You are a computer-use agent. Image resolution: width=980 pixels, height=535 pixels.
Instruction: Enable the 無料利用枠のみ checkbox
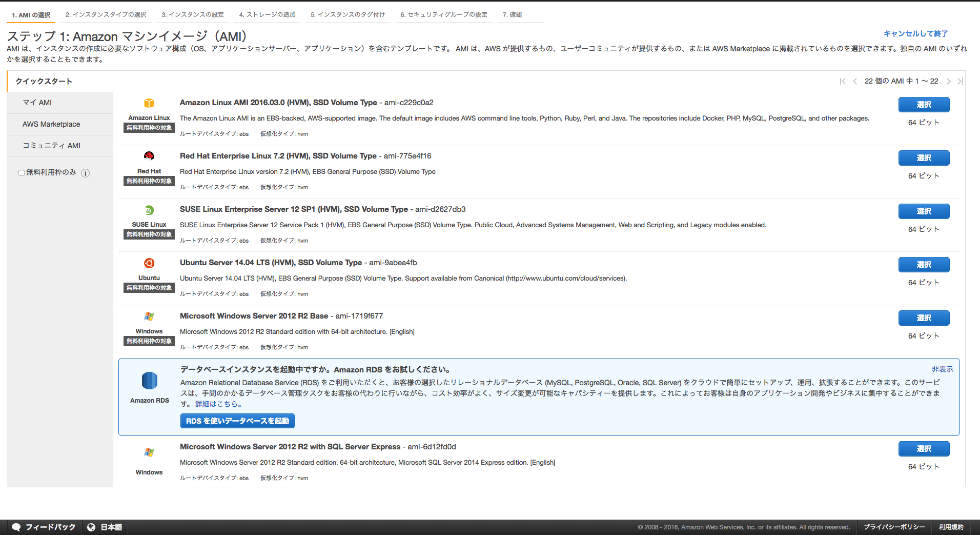tap(21, 172)
